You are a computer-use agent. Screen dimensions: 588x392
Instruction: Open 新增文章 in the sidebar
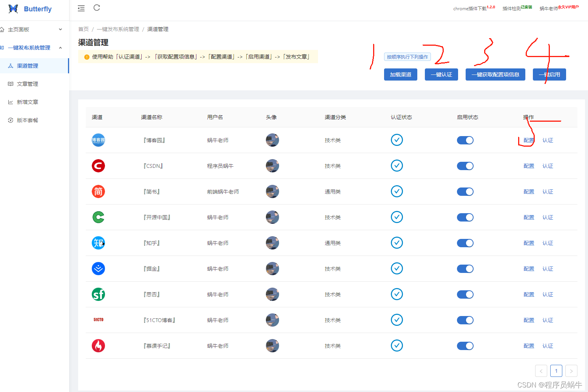click(34, 102)
